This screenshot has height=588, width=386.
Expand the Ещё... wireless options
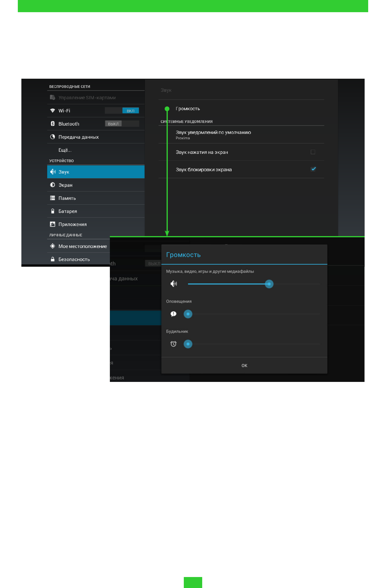pos(65,150)
